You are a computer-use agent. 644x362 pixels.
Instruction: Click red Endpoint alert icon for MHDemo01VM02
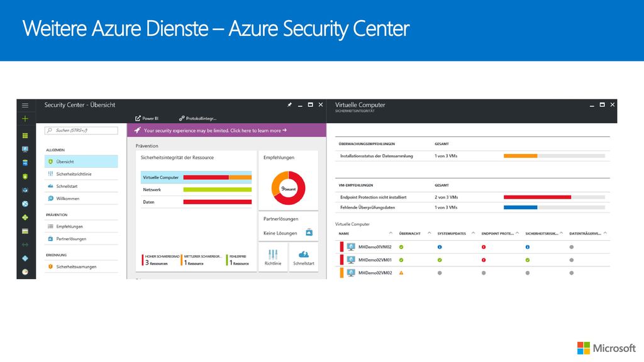[484, 247]
